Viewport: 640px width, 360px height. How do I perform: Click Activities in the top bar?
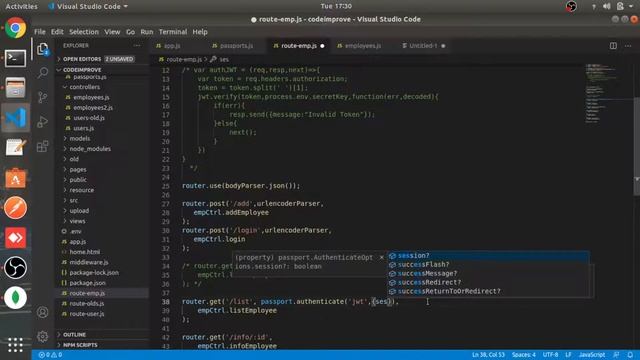[x=22, y=6]
